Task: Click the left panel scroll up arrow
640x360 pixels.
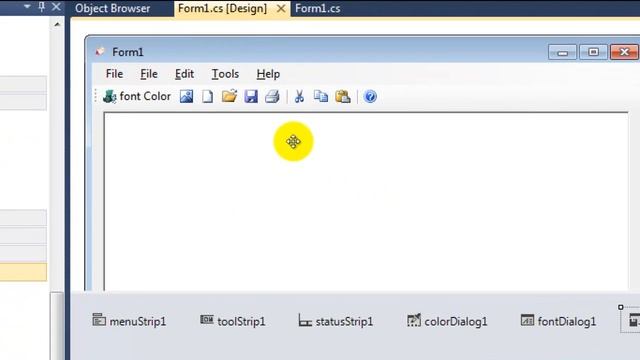Action: [x=57, y=24]
